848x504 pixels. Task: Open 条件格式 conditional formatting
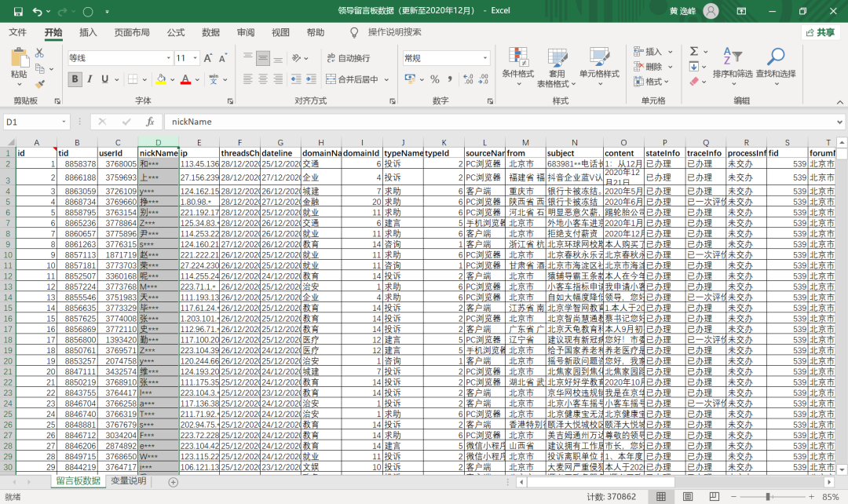[517, 67]
